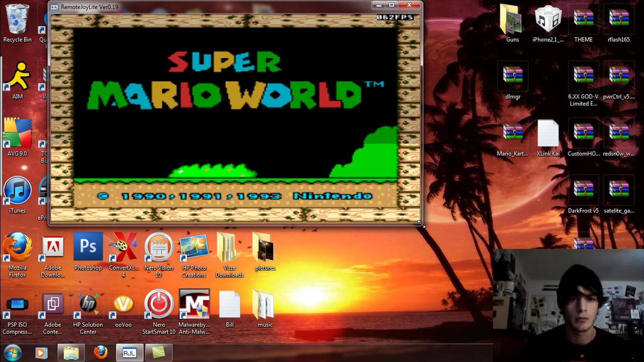Image resolution: width=644 pixels, height=362 pixels.
Task: Minimize the RemoteJoyLite window
Action: pos(379,5)
